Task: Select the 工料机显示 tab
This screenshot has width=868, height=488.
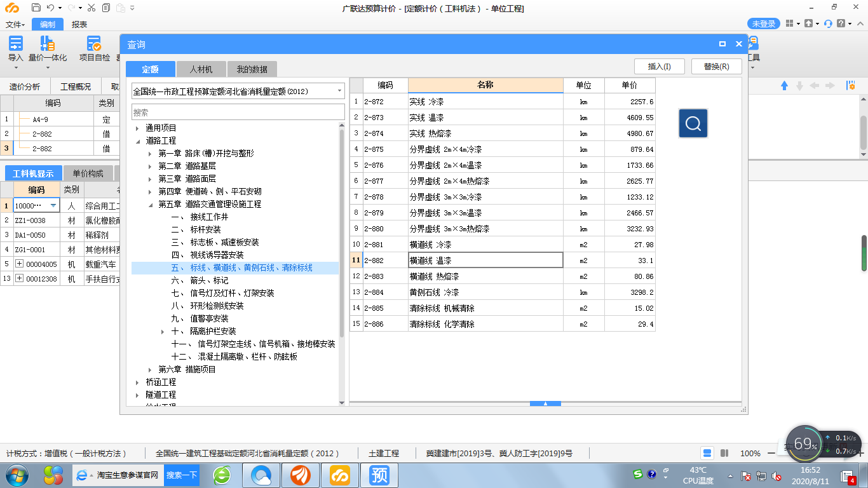Action: pos(33,173)
